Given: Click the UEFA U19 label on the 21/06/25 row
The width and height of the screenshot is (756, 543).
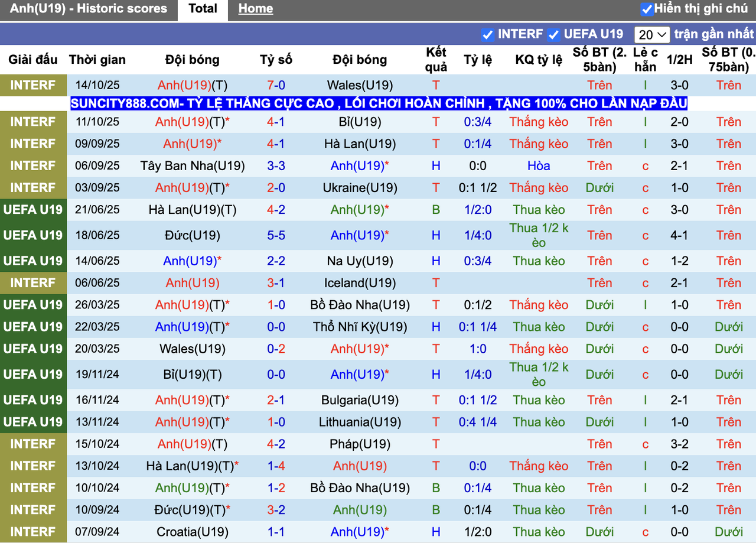Looking at the screenshot, I should [x=33, y=210].
